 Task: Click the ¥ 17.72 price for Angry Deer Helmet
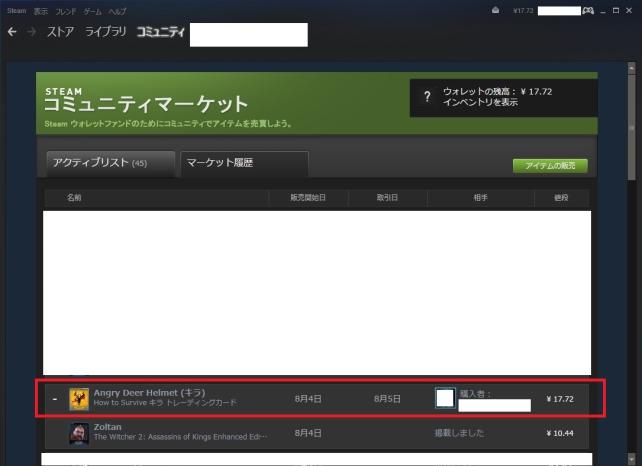click(x=560, y=399)
